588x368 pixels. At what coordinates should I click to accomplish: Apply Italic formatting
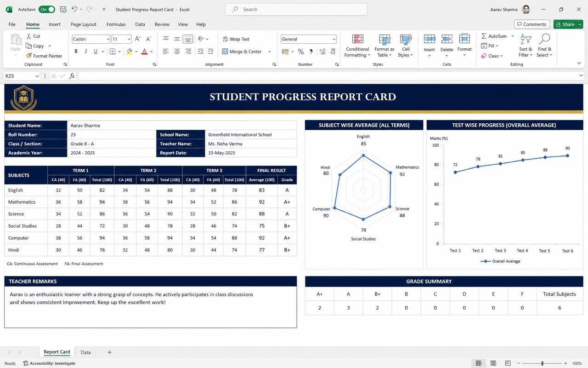coord(86,52)
